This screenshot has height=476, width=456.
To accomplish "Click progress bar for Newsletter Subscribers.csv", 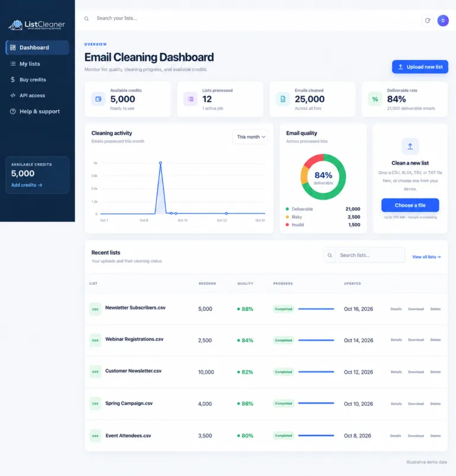I will tap(316, 309).
